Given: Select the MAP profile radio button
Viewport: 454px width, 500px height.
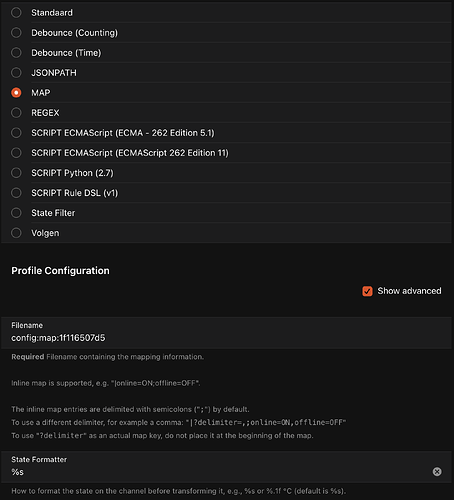Looking at the screenshot, I should [x=16, y=93].
